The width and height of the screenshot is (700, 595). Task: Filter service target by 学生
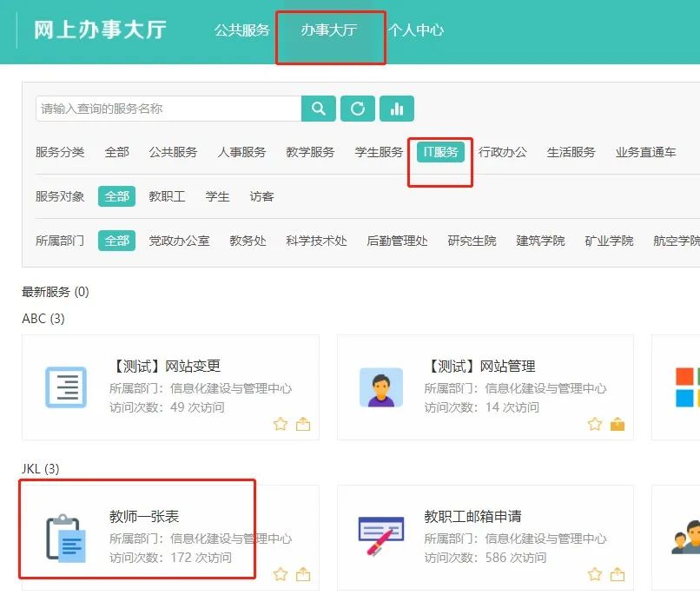[217, 196]
